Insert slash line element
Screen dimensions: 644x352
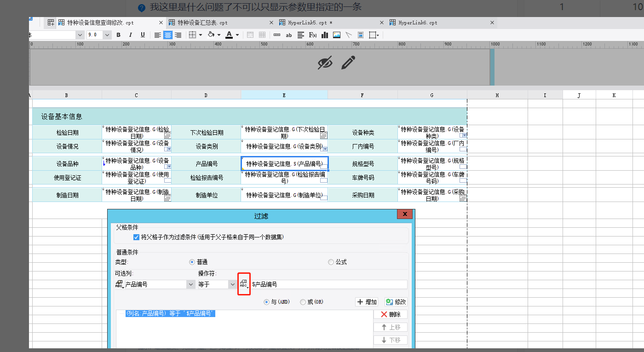349,35
